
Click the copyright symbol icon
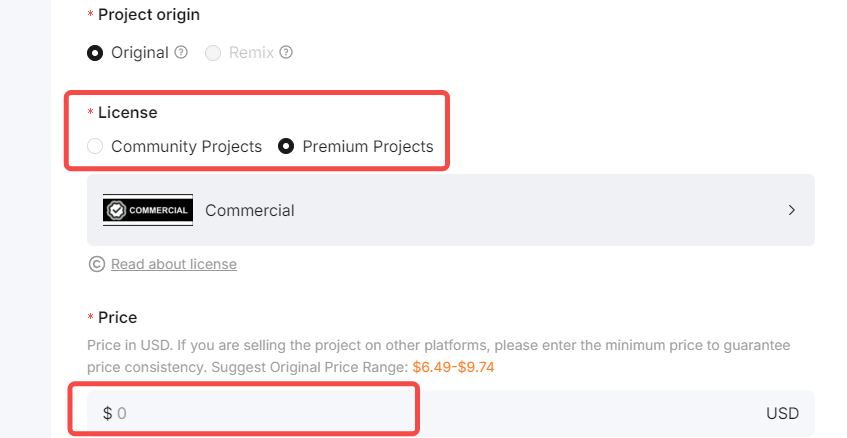point(97,264)
